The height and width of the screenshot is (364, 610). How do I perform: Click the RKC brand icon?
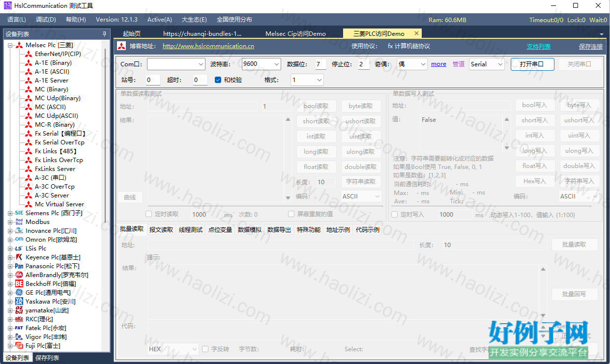pyautogui.click(x=19, y=319)
